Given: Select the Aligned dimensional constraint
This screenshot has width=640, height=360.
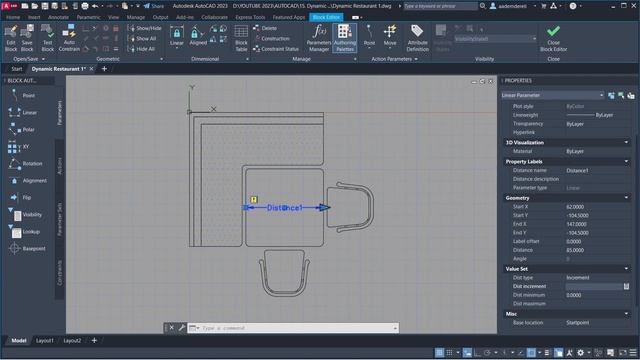Looking at the screenshot, I should coord(198,36).
